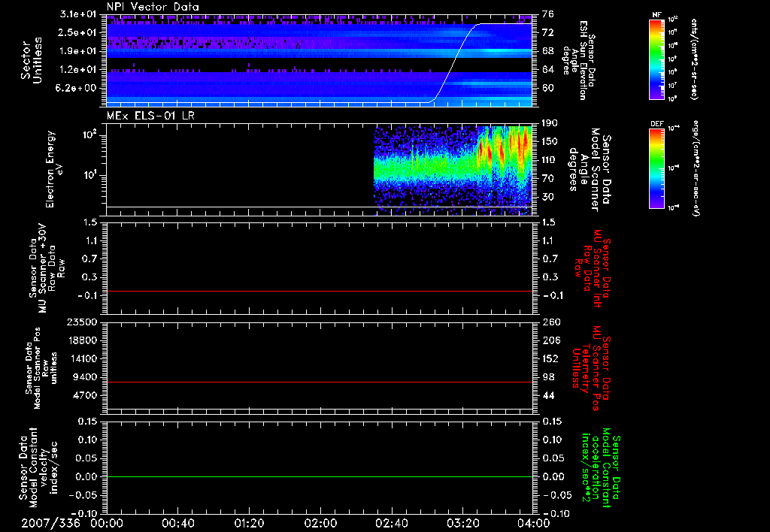Viewport: 770px width, 532px height.
Task: Click the 190 scanner angle tick value
Action: (x=550, y=122)
